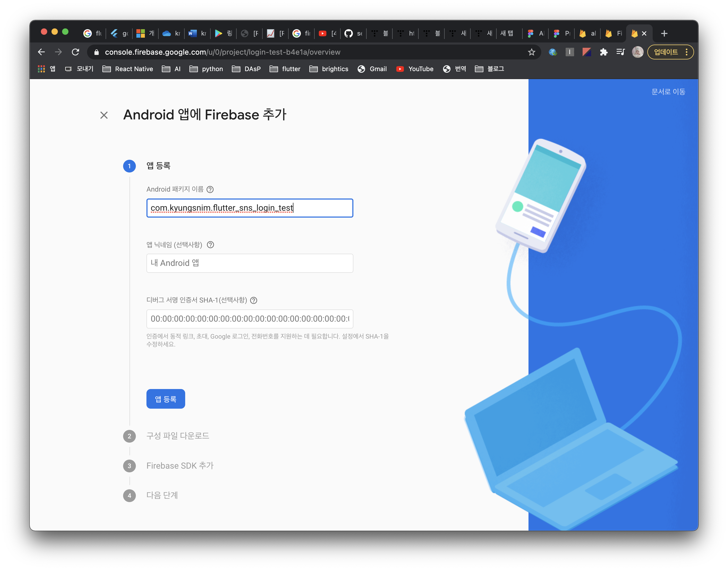Reload the Firebase console page

(x=75, y=52)
